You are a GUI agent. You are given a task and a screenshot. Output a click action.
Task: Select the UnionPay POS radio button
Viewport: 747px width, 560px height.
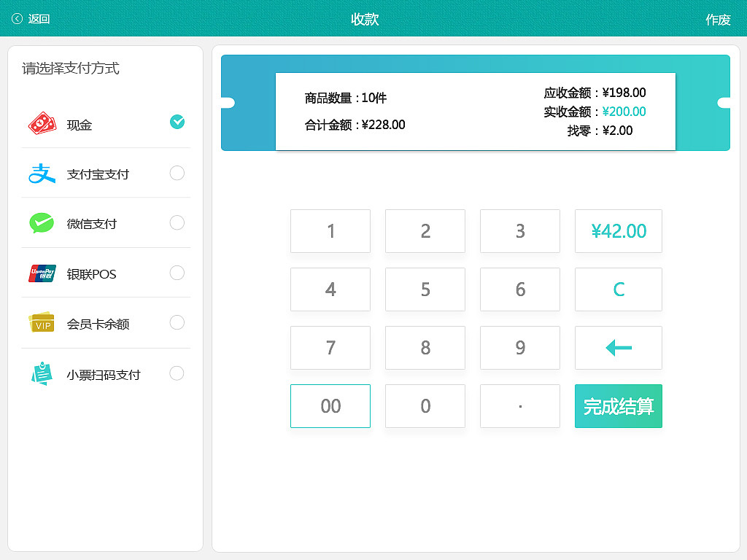pos(177,273)
